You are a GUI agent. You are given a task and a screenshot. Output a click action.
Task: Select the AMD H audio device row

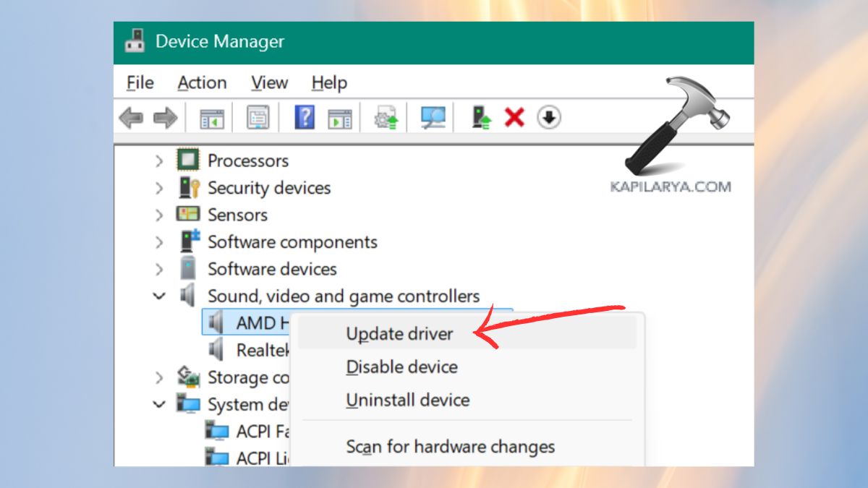[x=246, y=322]
